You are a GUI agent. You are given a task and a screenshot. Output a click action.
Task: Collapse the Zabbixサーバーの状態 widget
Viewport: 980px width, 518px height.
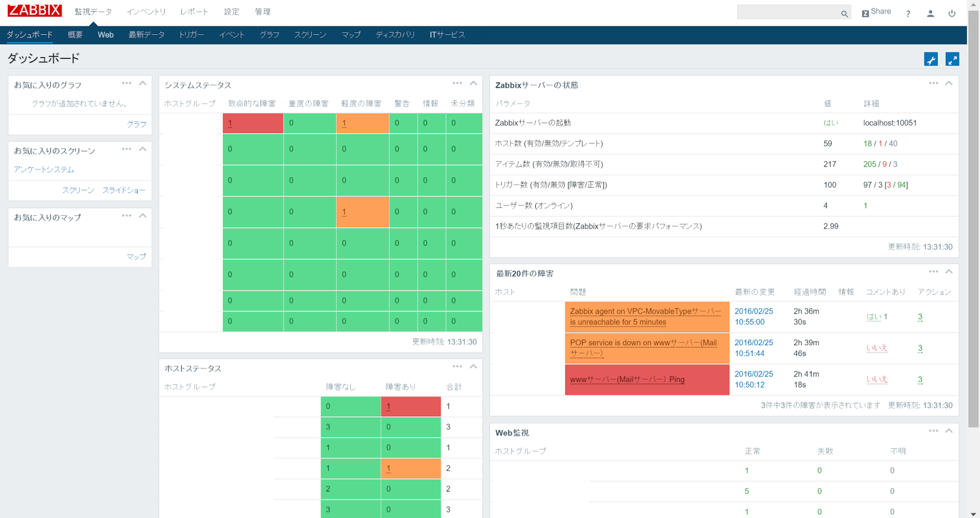point(949,83)
